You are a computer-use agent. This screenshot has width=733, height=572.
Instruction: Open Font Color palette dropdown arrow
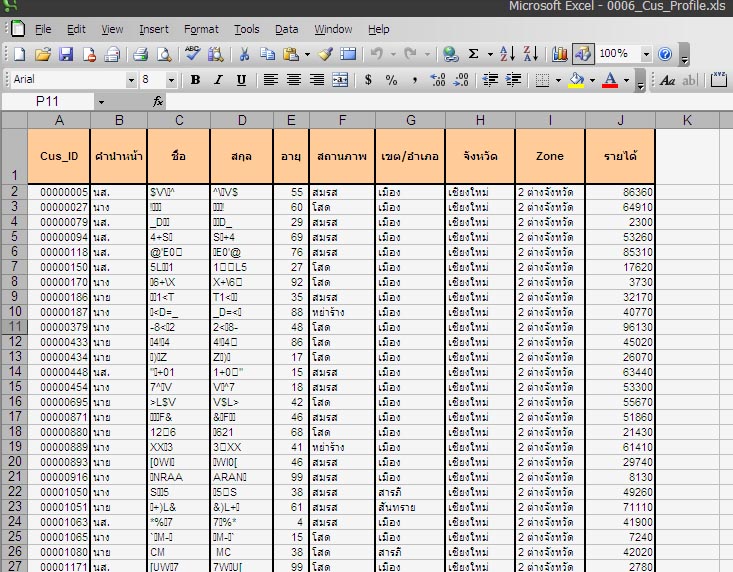626,80
